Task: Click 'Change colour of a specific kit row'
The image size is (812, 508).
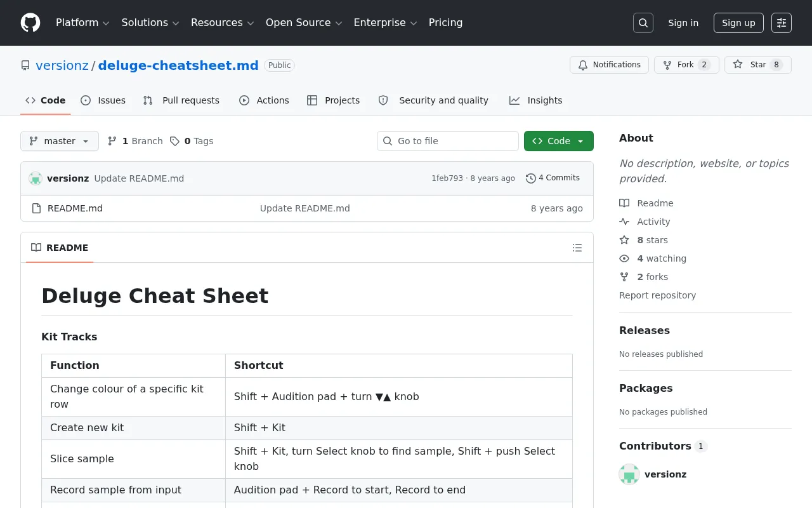Action: click(133, 397)
